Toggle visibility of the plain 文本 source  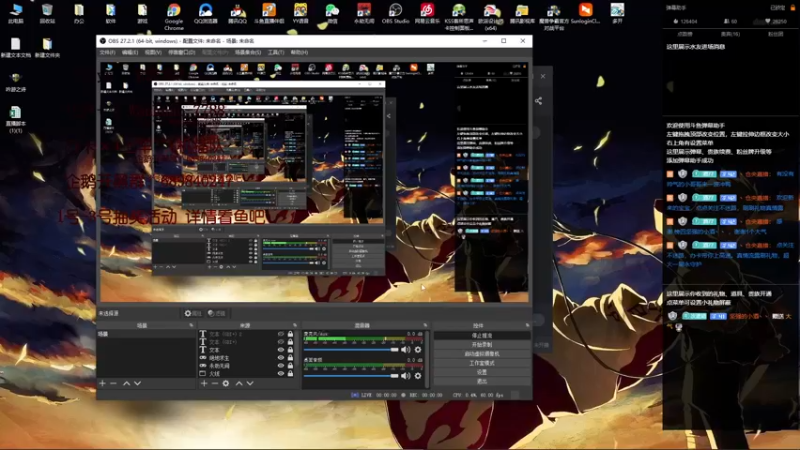pyautogui.click(x=281, y=350)
